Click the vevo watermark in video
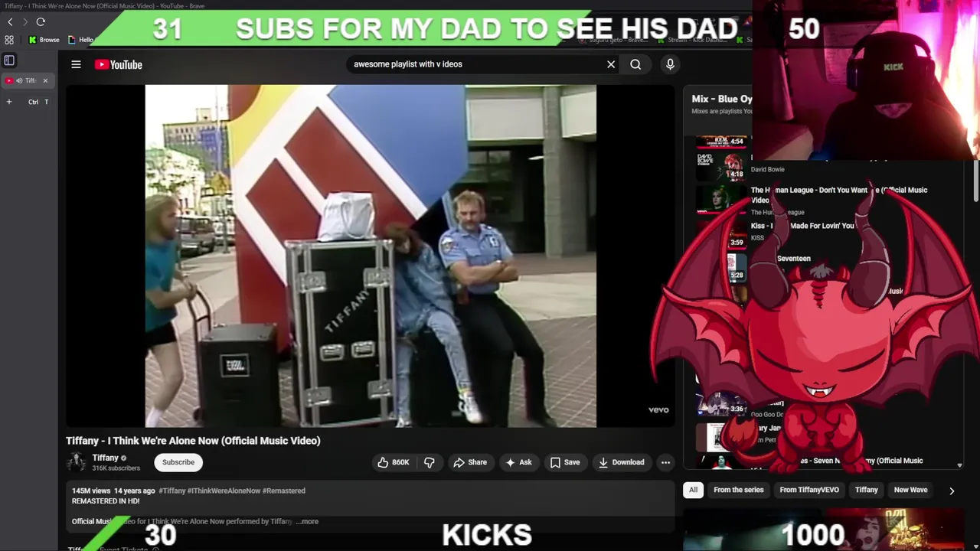Image resolution: width=980 pixels, height=551 pixels. tap(658, 410)
